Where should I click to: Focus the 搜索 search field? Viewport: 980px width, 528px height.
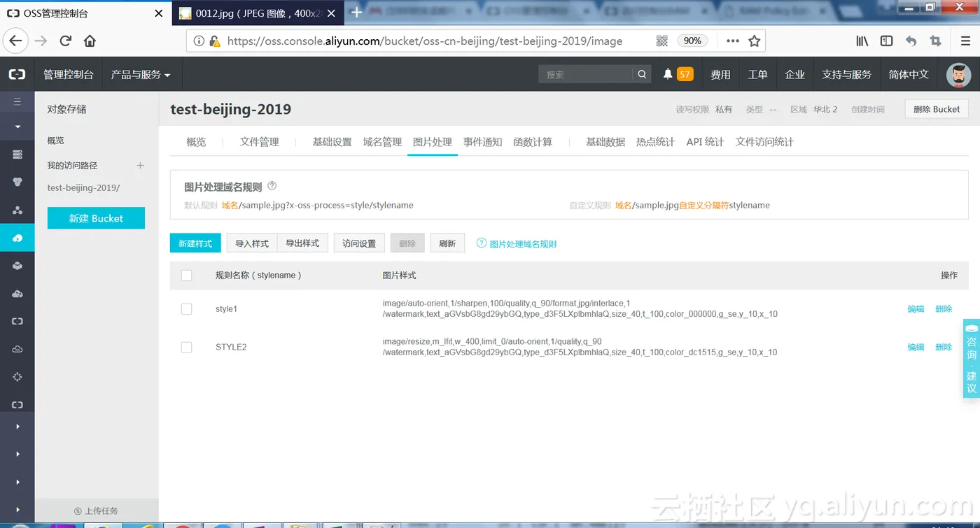pos(586,74)
